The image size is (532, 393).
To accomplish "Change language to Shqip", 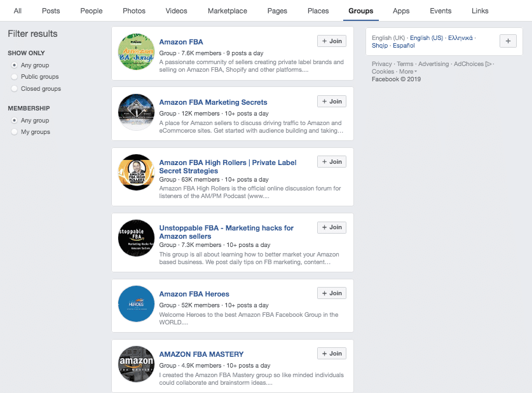I will tap(379, 46).
